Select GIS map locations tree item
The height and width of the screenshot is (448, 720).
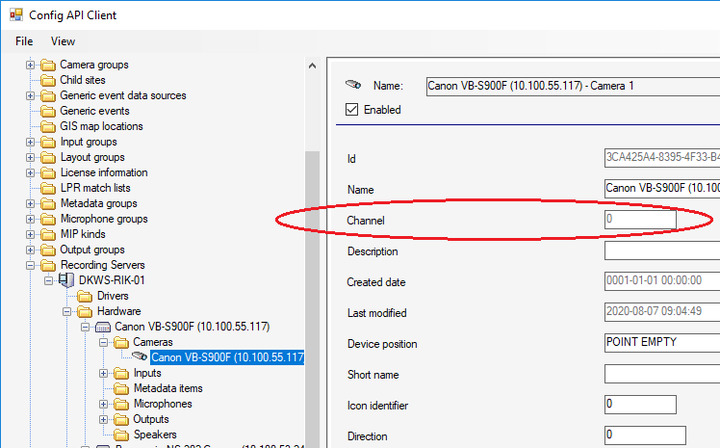pos(101,126)
